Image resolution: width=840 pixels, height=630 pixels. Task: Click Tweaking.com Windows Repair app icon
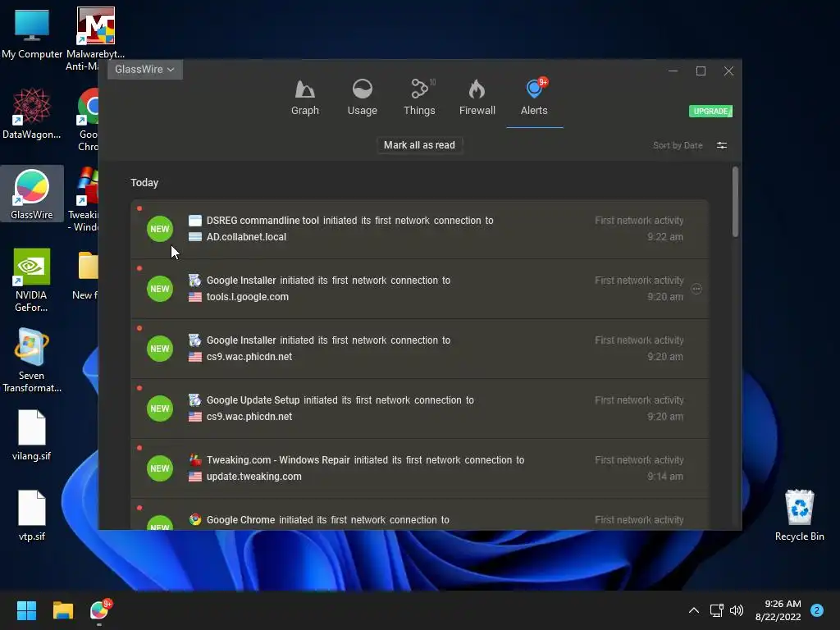click(x=195, y=460)
